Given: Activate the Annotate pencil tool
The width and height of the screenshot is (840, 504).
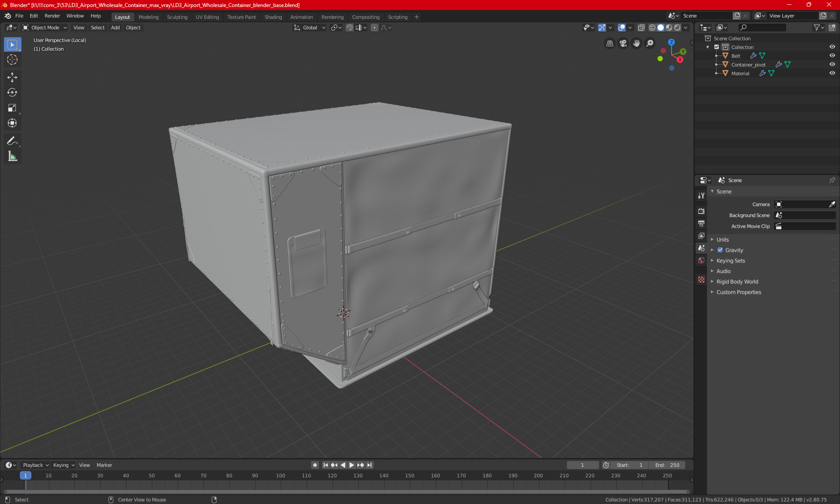Looking at the screenshot, I should pyautogui.click(x=12, y=141).
